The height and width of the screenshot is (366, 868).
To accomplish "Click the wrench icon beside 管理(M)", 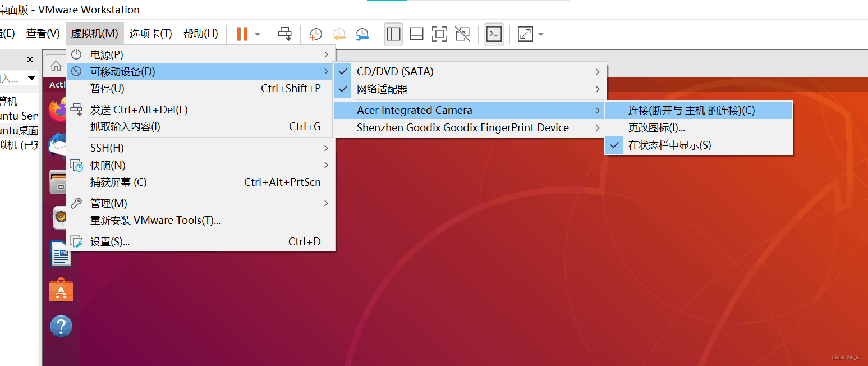I will coord(76,203).
